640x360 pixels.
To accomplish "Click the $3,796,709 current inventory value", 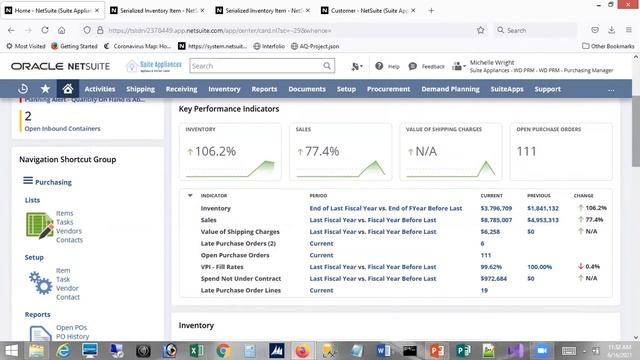I will (x=496, y=208).
